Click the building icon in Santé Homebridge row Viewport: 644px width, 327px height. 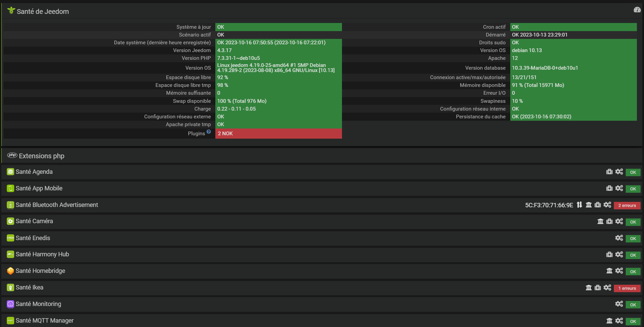click(609, 271)
